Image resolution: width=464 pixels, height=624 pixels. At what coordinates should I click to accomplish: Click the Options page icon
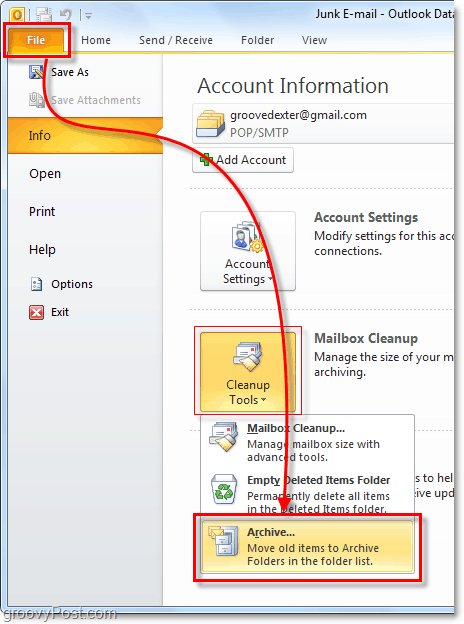tap(36, 284)
